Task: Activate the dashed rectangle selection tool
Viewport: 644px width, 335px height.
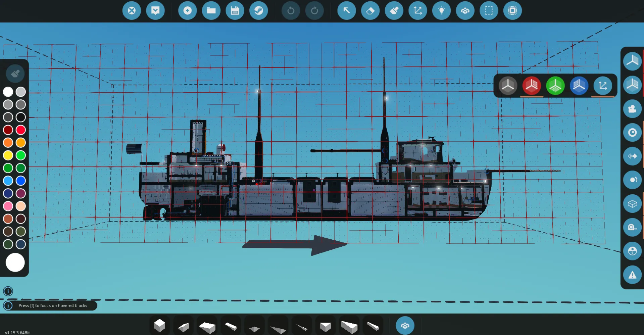Action: (x=489, y=11)
